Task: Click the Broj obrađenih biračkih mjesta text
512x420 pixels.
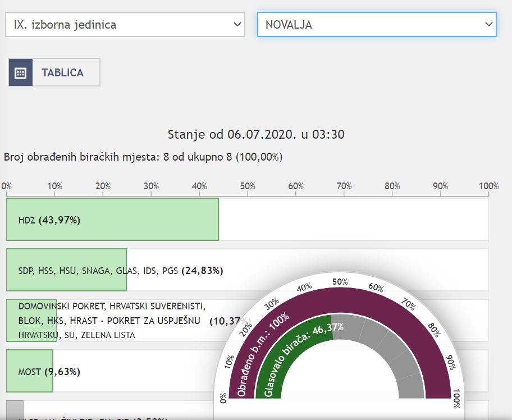Action: pos(143,157)
